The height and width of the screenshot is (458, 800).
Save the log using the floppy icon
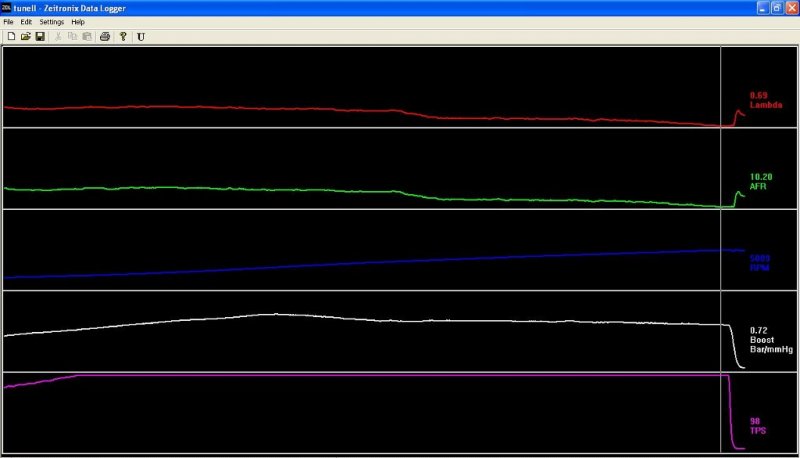[39, 36]
